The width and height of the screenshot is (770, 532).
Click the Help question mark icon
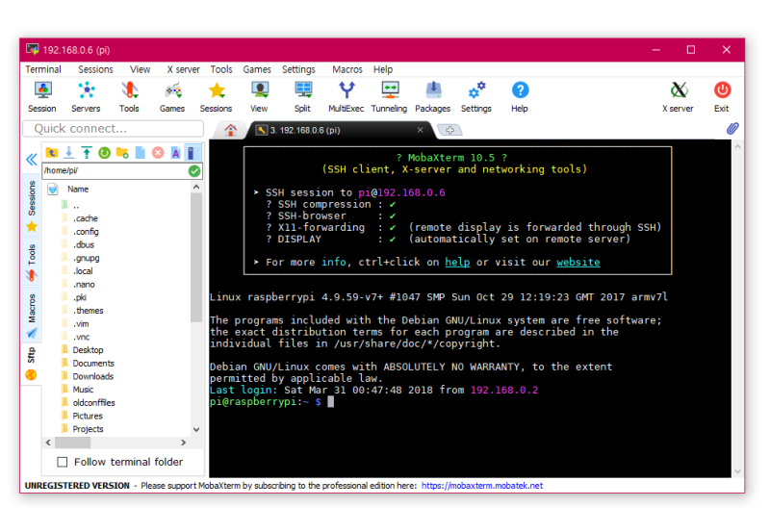point(520,97)
